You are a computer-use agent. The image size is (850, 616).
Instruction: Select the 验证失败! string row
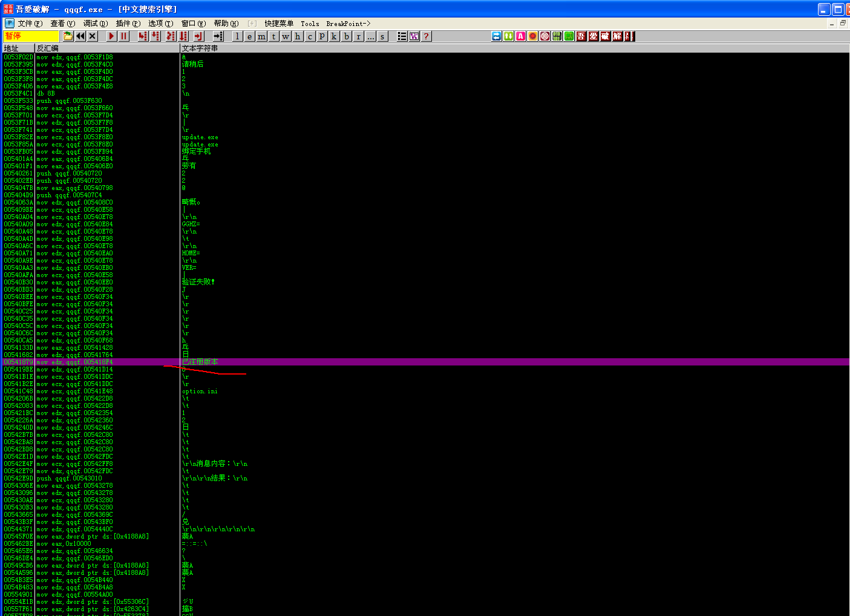tap(425, 282)
